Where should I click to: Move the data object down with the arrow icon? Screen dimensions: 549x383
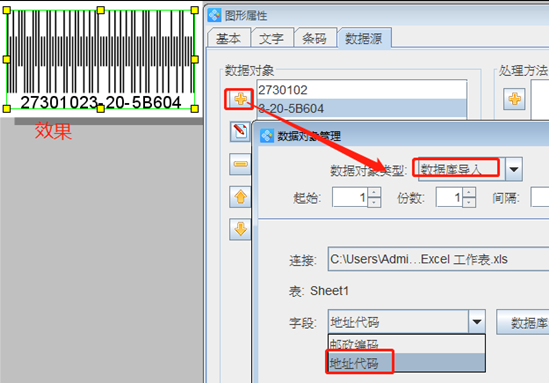click(240, 230)
